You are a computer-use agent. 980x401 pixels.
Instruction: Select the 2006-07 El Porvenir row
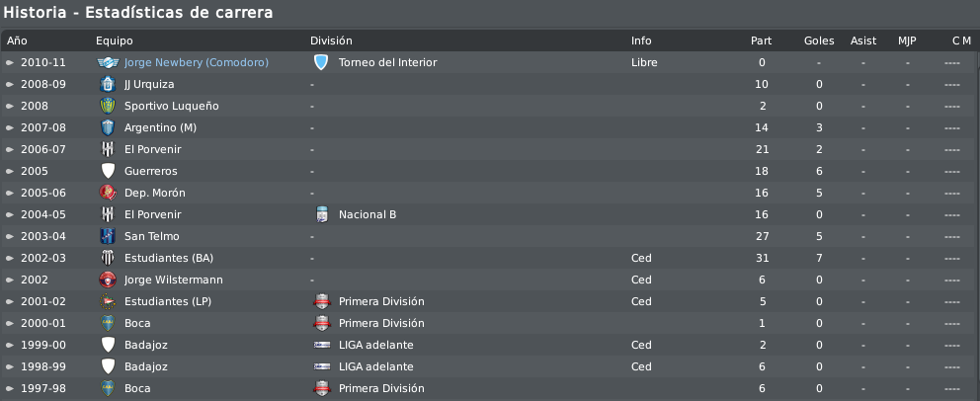click(487, 149)
